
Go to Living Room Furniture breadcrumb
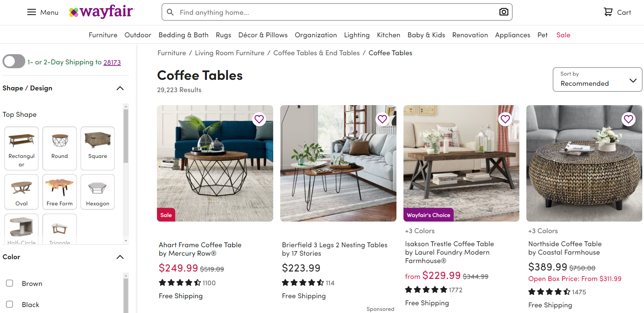tap(230, 53)
